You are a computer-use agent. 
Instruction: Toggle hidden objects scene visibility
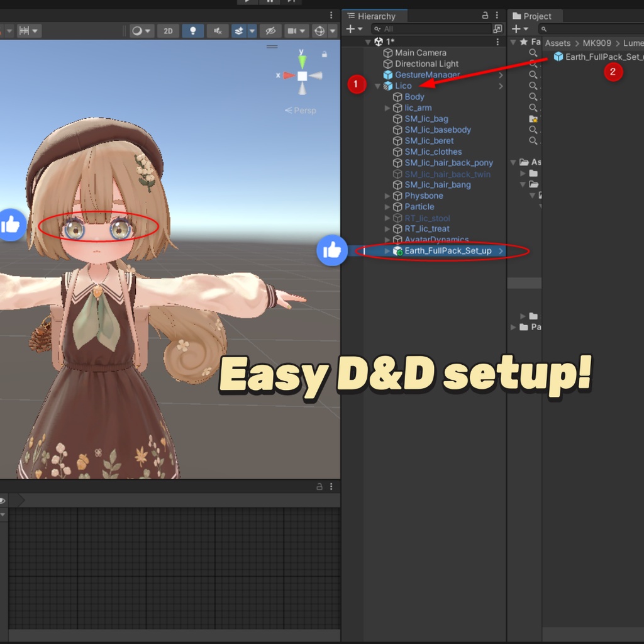pyautogui.click(x=270, y=31)
